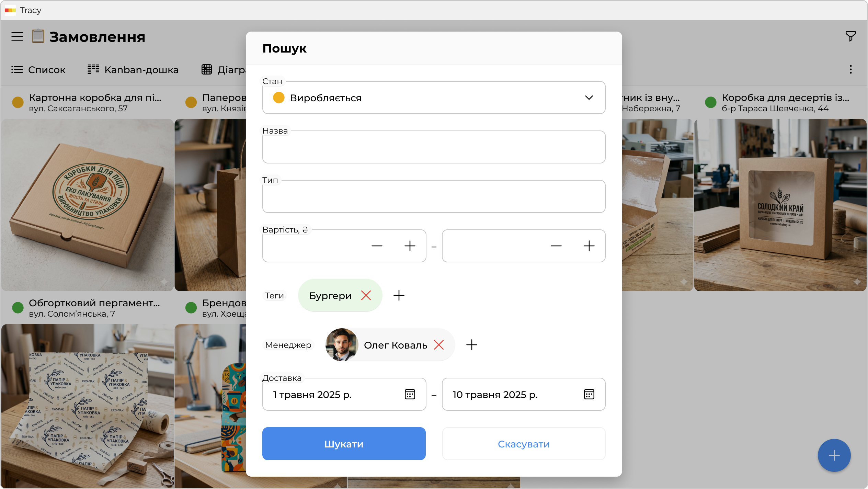Viewport: 868px width, 489px height.
Task: Open calendar for delivery end date
Action: 589,394
